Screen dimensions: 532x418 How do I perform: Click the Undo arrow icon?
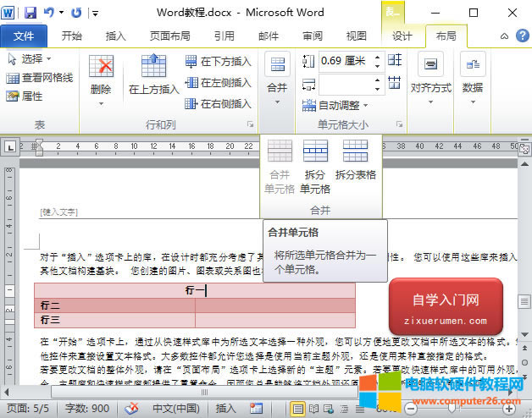(49, 13)
